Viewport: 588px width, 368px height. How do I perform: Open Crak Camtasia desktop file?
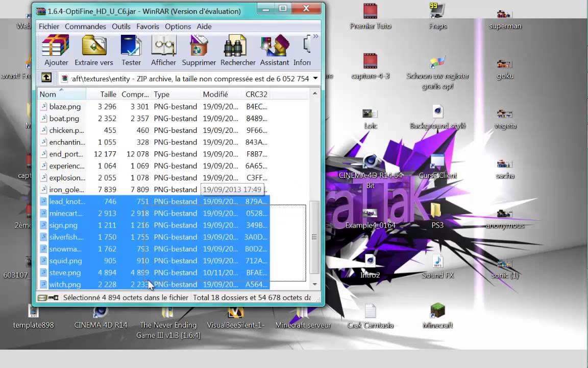click(x=370, y=316)
